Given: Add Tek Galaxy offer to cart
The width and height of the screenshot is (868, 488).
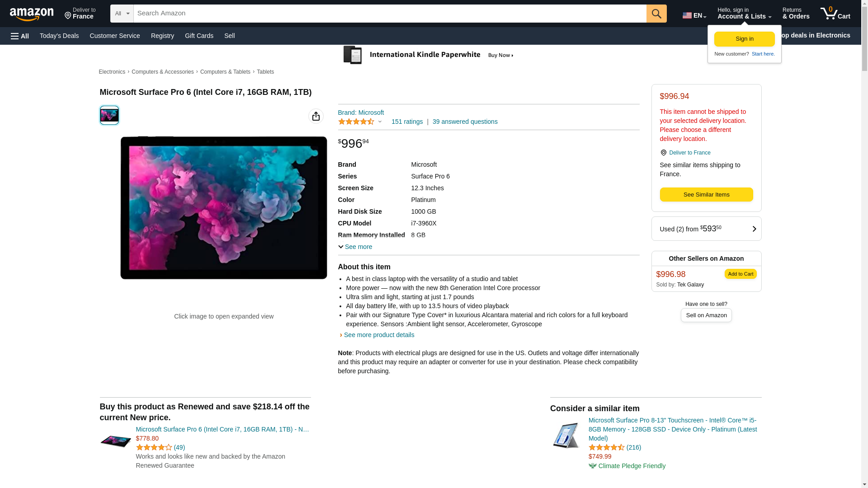Looking at the screenshot, I should coord(740,274).
